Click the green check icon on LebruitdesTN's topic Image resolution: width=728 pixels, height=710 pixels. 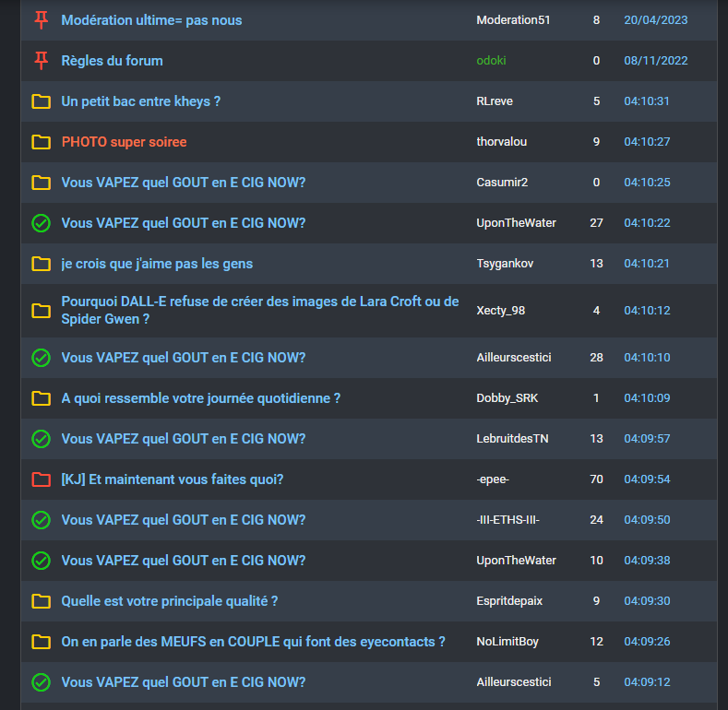point(41,439)
